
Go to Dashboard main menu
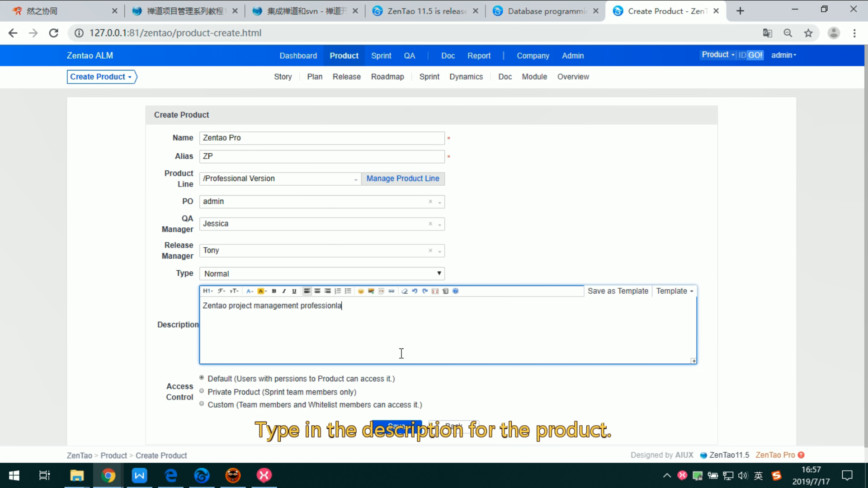[x=298, y=56]
